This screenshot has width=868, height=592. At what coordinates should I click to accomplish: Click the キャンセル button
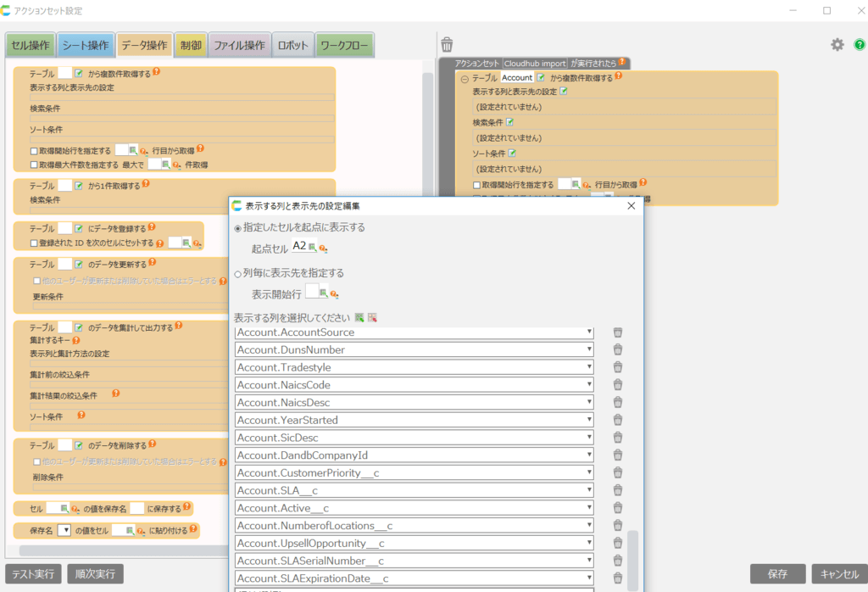tap(839, 573)
